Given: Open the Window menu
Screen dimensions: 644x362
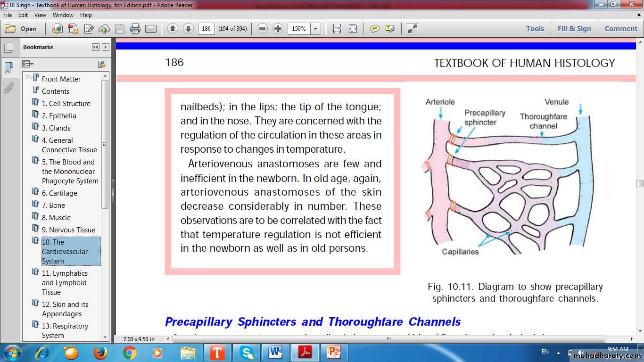Looking at the screenshot, I should point(63,15).
